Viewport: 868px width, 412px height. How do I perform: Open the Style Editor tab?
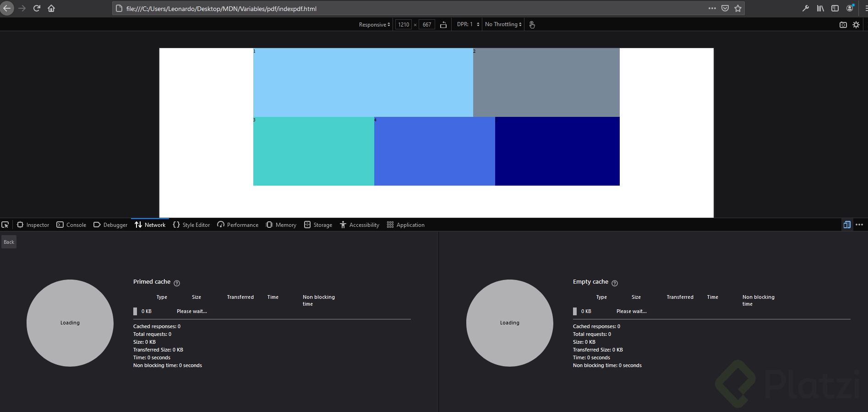191,225
